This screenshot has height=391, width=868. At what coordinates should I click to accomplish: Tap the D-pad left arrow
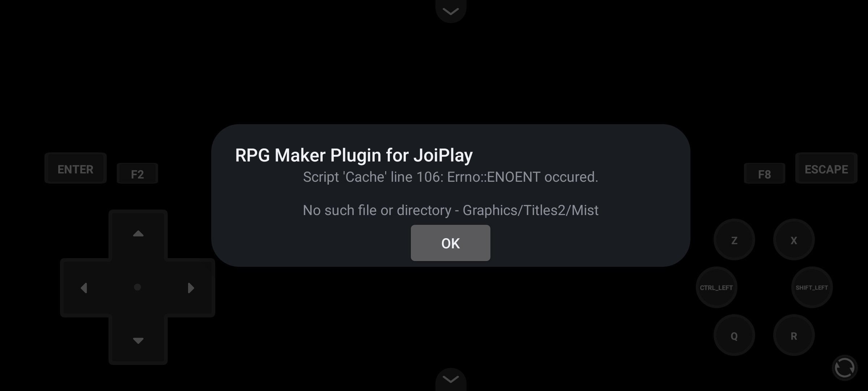click(x=84, y=288)
